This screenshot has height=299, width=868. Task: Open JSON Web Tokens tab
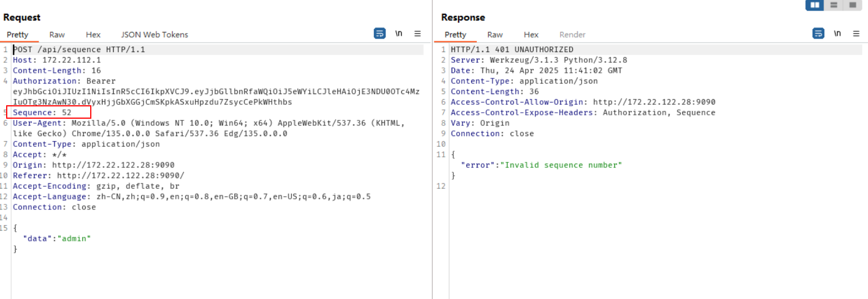155,35
